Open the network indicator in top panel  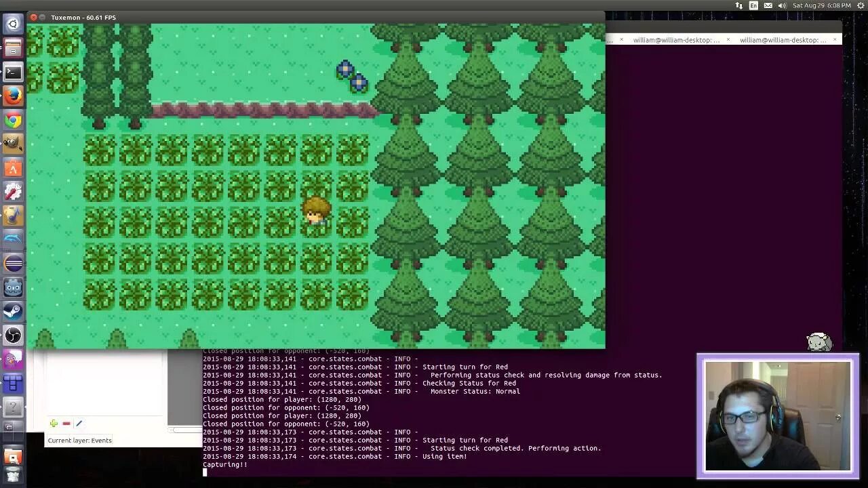[x=738, y=5]
